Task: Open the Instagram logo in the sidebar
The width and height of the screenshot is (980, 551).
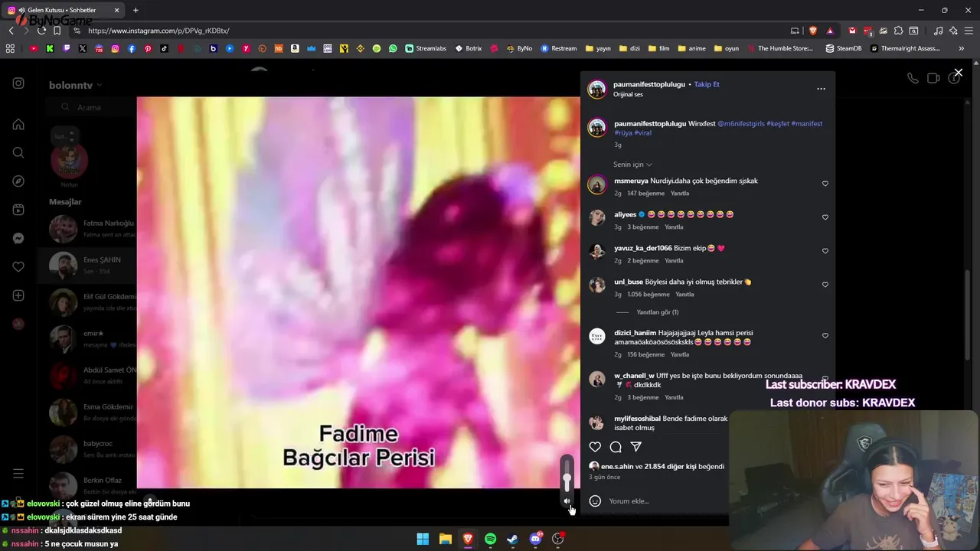Action: coord(18,83)
